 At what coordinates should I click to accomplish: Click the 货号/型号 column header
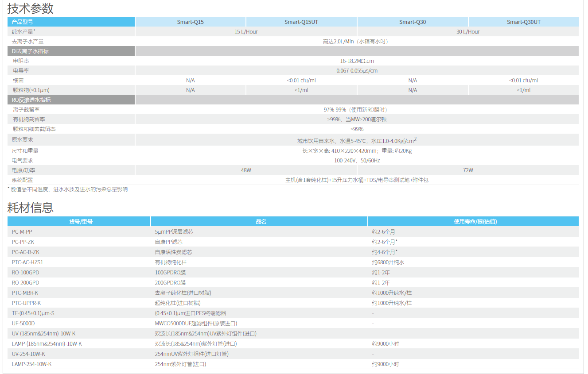79,221
